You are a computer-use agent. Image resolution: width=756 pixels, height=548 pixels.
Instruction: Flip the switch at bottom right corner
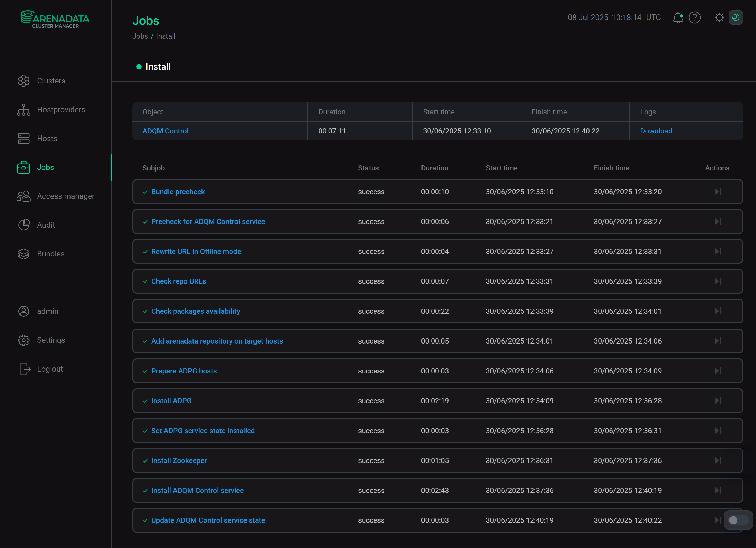click(x=738, y=520)
